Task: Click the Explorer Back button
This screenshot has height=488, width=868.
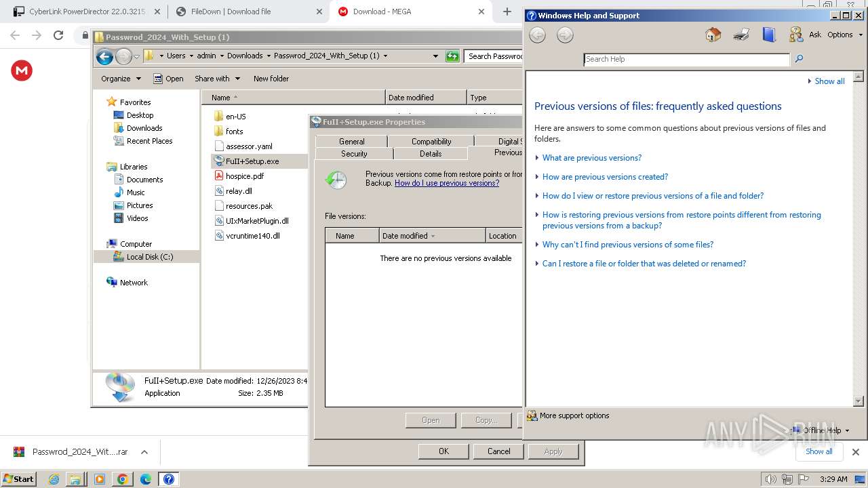Action: coord(104,56)
